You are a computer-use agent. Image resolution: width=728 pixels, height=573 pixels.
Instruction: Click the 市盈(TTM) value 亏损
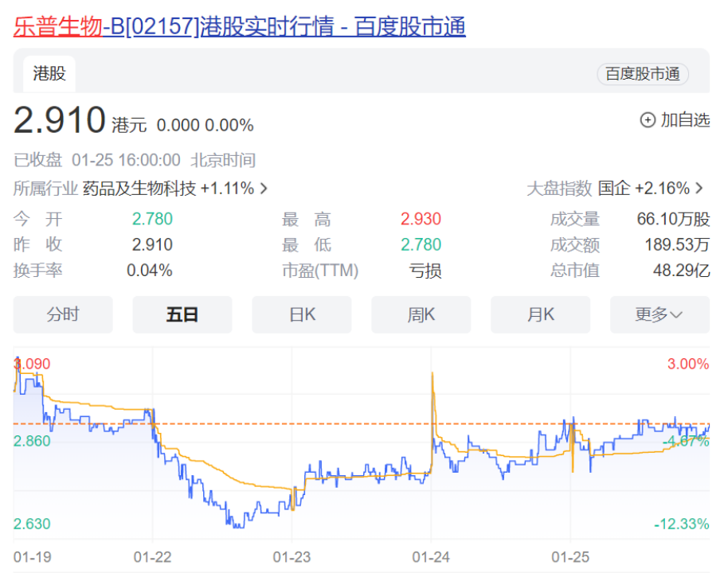425,271
